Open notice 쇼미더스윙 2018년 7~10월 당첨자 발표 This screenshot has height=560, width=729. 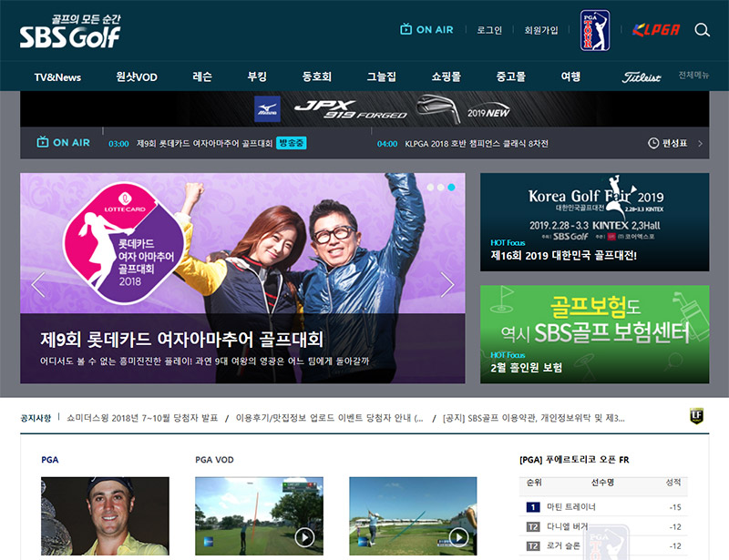coord(142,418)
